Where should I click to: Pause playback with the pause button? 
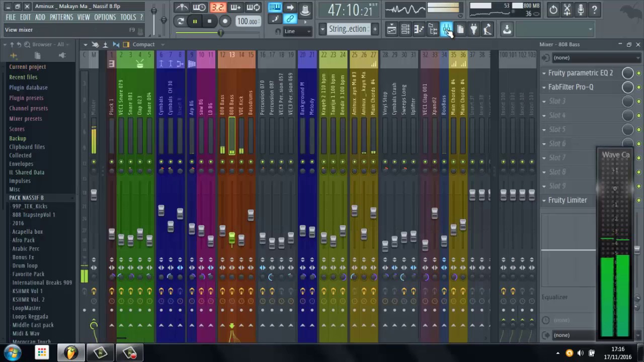(x=195, y=21)
